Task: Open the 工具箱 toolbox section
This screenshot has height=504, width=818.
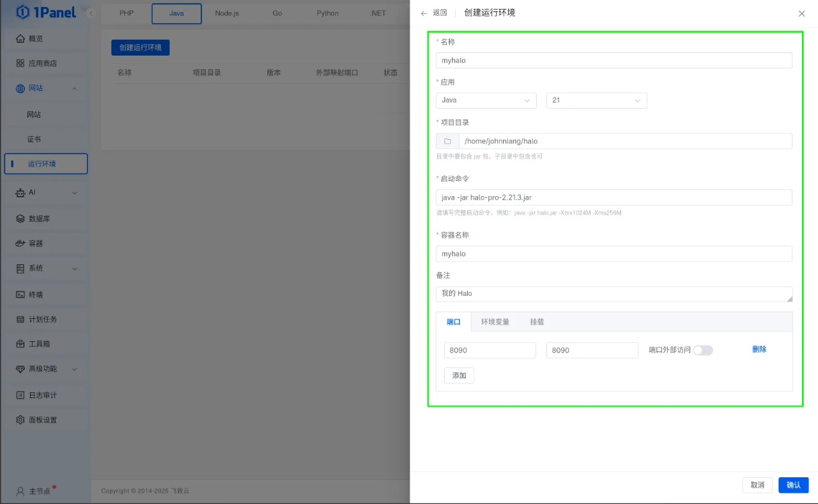Action: click(x=37, y=344)
